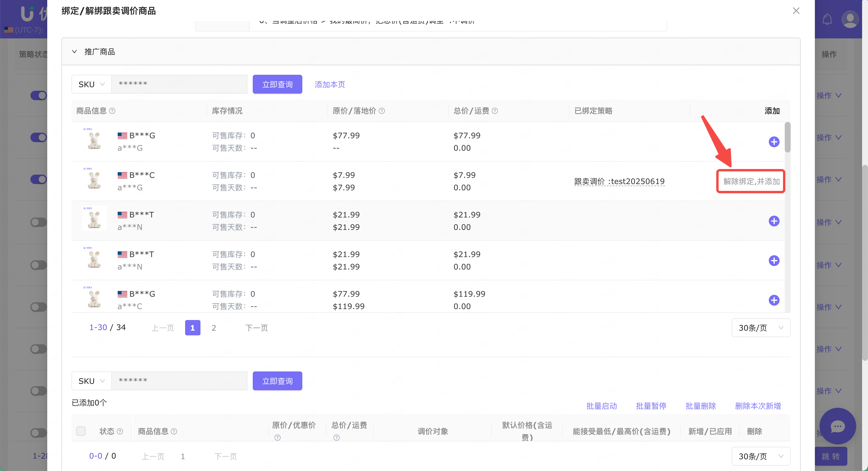
Task: Toggle the first enabled strategy switch
Action: point(38,95)
